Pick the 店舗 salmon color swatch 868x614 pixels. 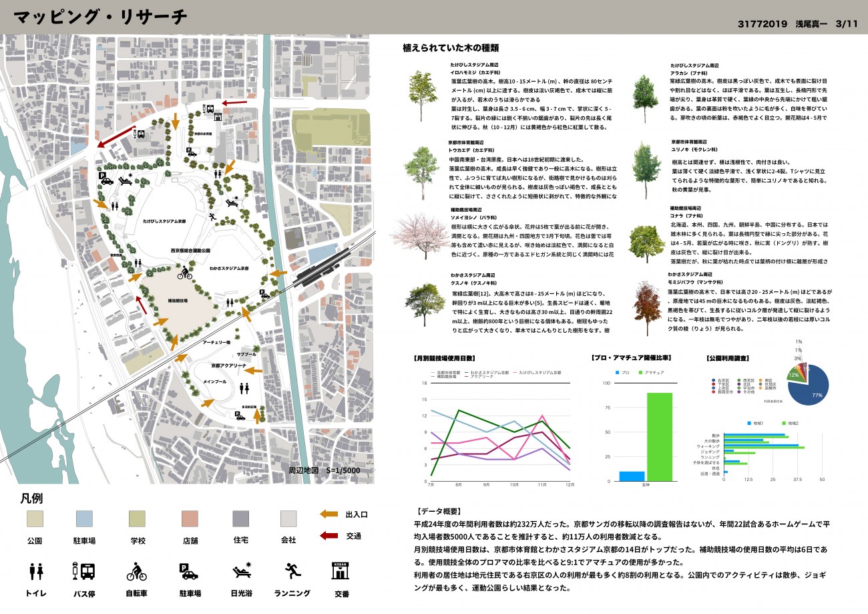click(x=190, y=519)
